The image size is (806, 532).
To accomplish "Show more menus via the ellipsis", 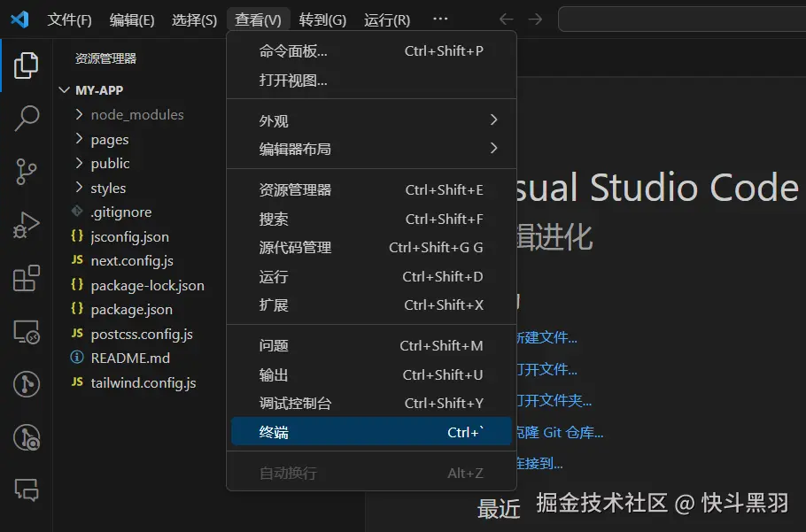I will pos(440,19).
